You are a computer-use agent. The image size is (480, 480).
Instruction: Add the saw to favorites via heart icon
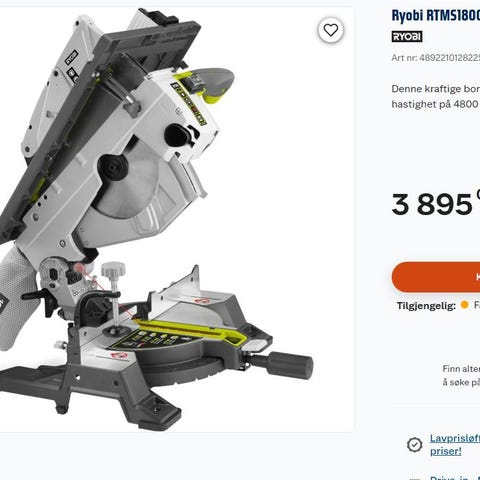330,30
